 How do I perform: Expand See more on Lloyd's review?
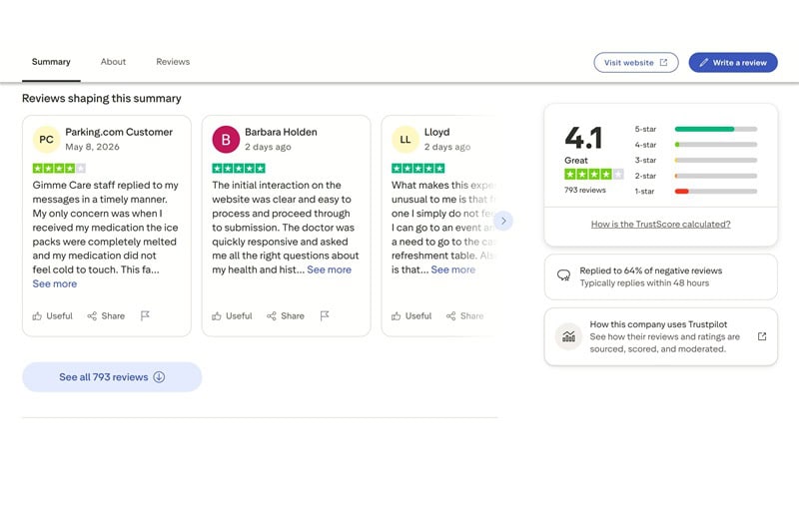[x=453, y=269]
